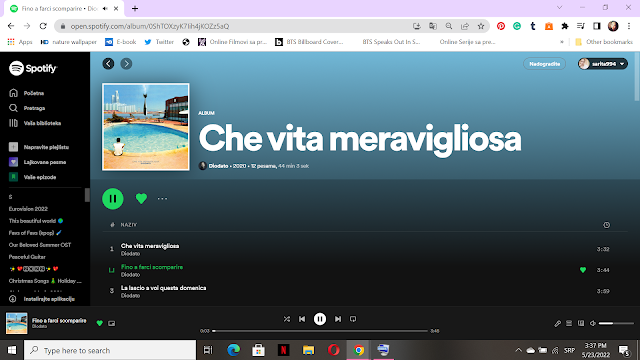640x360 pixels.
Task: Open Netflix from the taskbar
Action: coord(284,350)
